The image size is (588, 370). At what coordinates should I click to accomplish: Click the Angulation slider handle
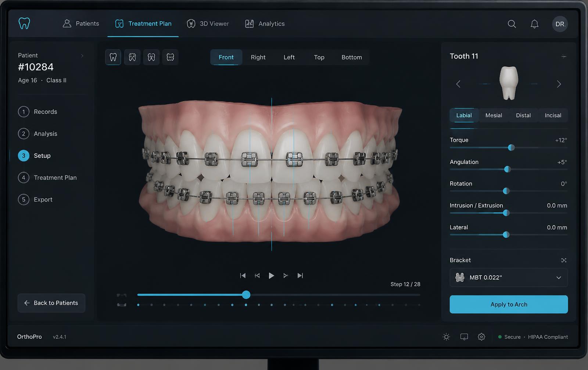(508, 169)
